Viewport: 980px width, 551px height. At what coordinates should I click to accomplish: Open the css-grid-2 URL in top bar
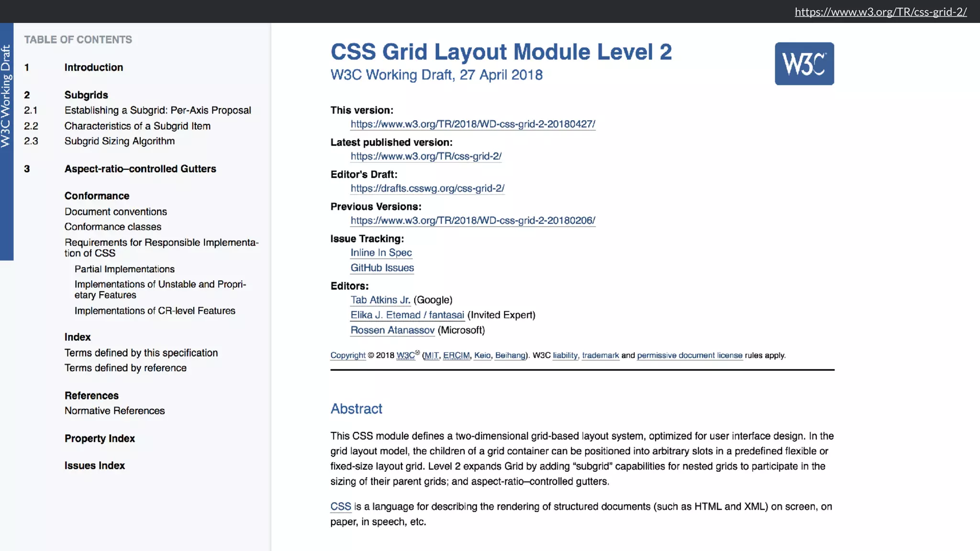pyautogui.click(x=880, y=11)
